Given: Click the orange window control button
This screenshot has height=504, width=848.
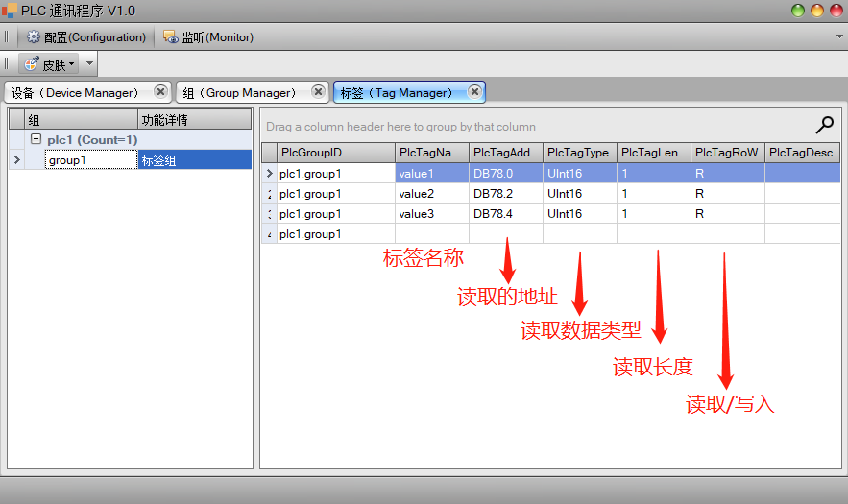Looking at the screenshot, I should 817,11.
